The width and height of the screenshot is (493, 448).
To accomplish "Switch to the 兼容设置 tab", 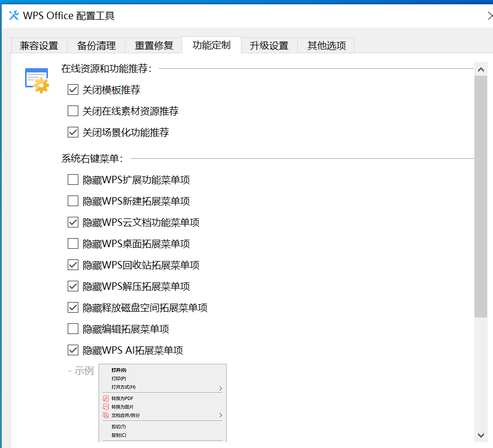I will 39,46.
